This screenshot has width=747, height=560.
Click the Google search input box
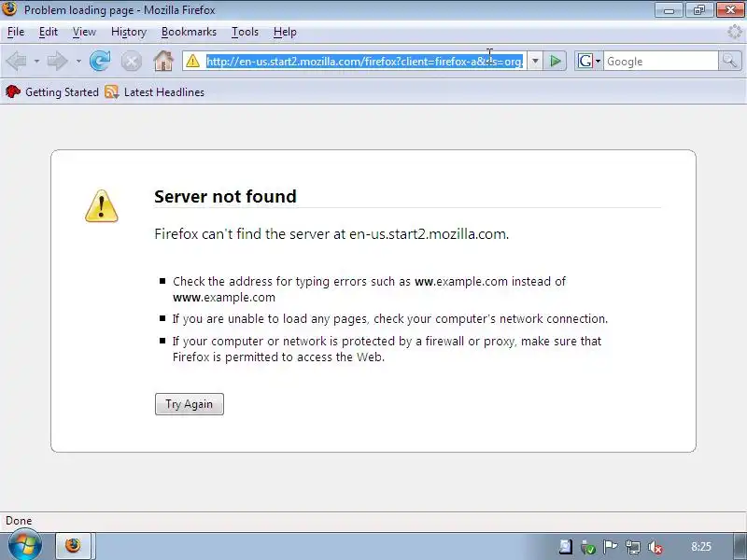pyautogui.click(x=660, y=62)
